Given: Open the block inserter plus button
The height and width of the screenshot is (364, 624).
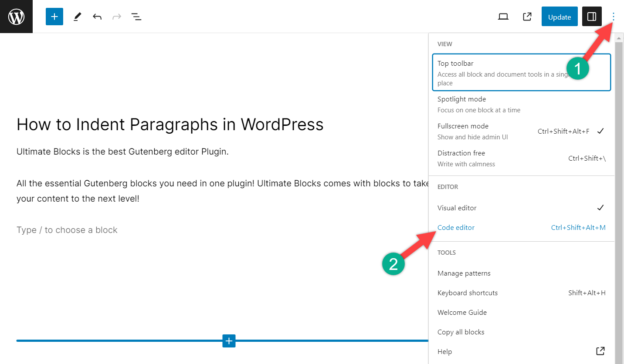Looking at the screenshot, I should click(x=54, y=17).
